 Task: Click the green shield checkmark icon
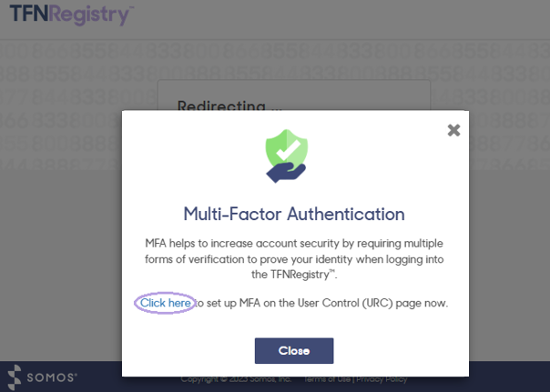click(287, 149)
